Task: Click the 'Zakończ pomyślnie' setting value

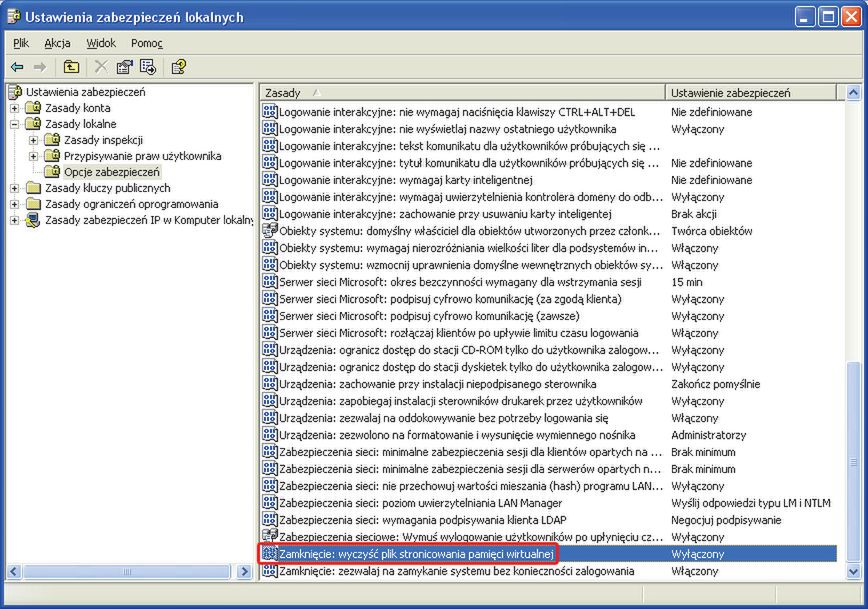Action: (715, 384)
